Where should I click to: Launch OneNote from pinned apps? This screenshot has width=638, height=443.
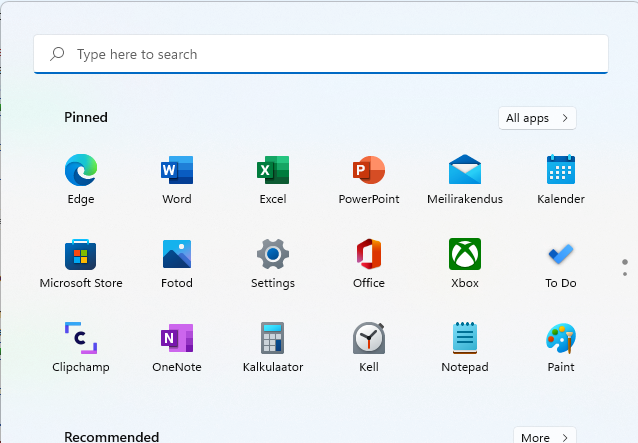(x=177, y=347)
